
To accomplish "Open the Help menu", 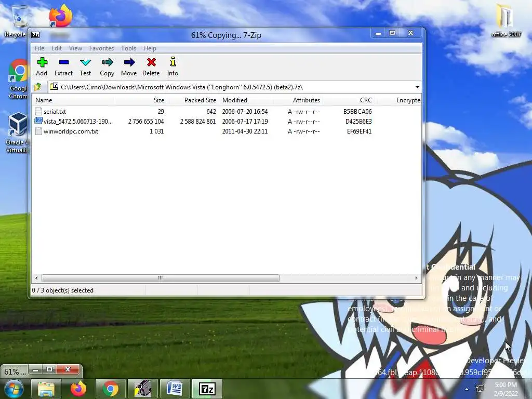I will pyautogui.click(x=150, y=48).
